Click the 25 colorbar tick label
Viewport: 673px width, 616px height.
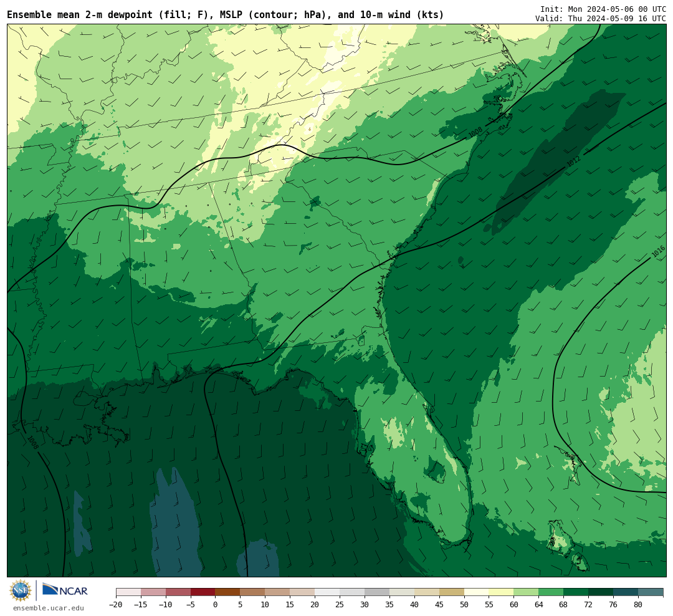coord(340,605)
